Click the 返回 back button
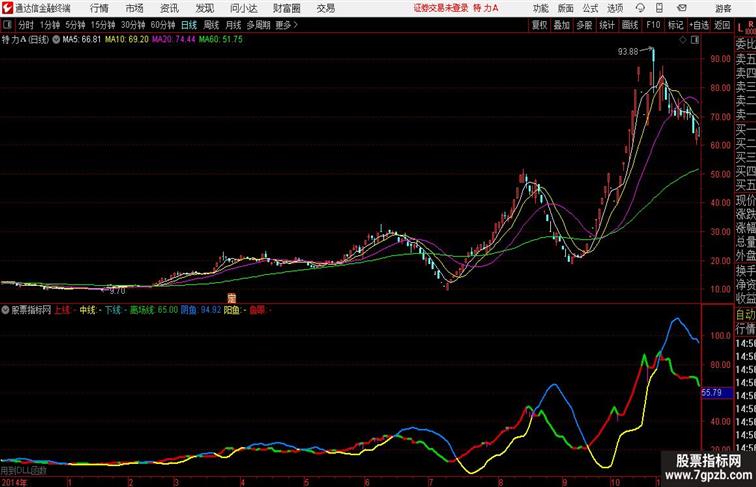Screen dimensions: 756x487 [722, 25]
